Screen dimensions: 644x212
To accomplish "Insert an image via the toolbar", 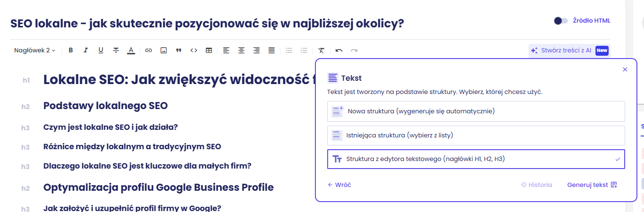I will click(164, 50).
